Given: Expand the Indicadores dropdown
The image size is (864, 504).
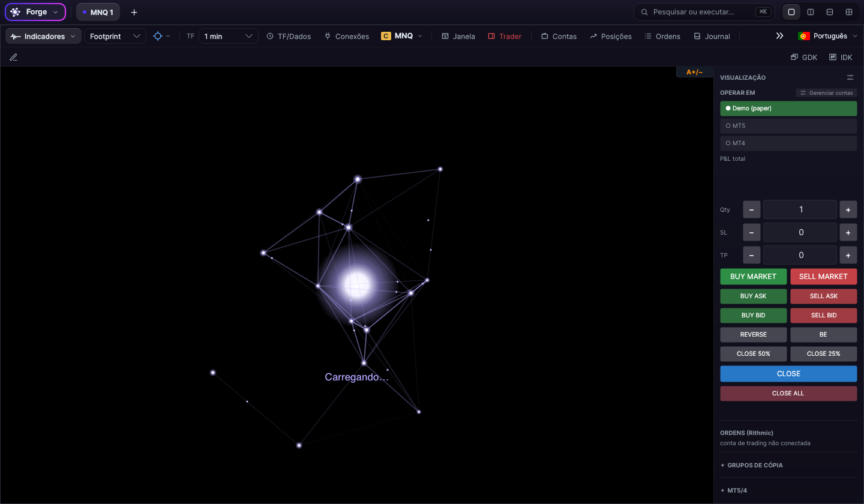Looking at the screenshot, I should click(x=44, y=36).
